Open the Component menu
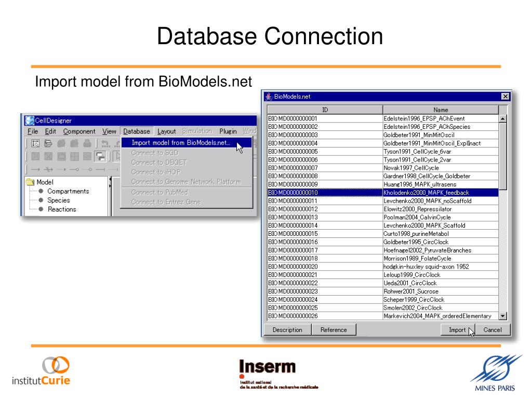This screenshot has width=532, height=399. coord(79,131)
